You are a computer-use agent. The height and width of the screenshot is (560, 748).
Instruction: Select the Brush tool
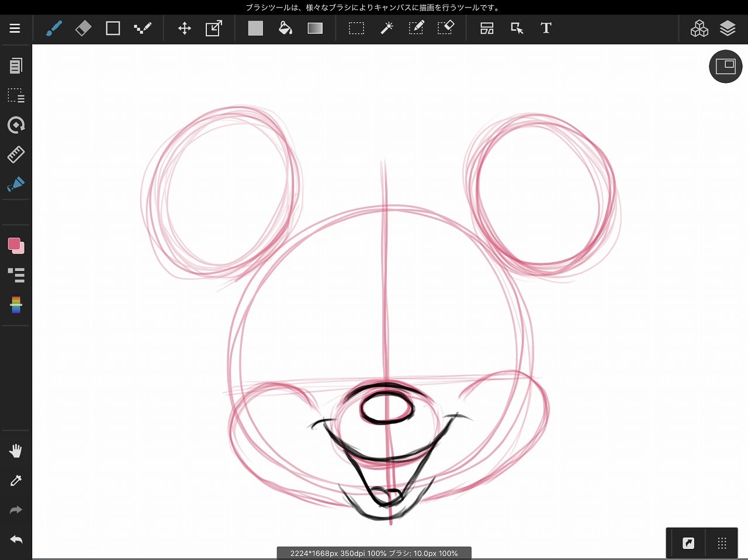point(54,28)
